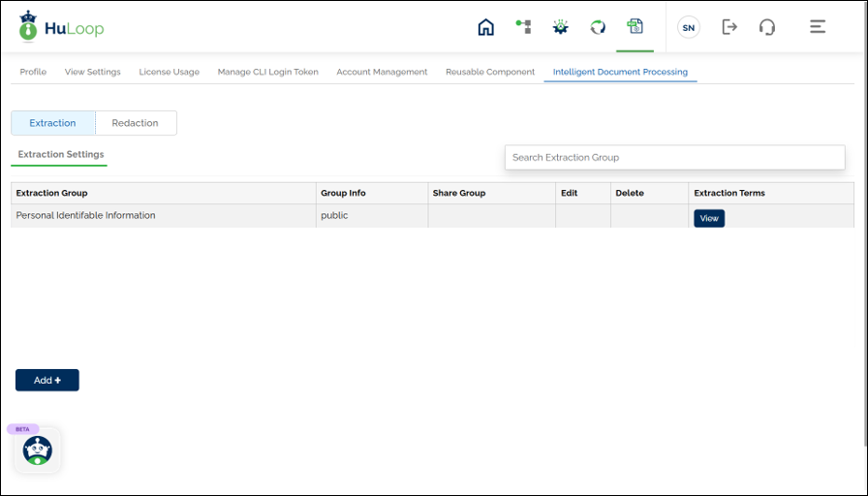Open the Profile tab

[33, 72]
